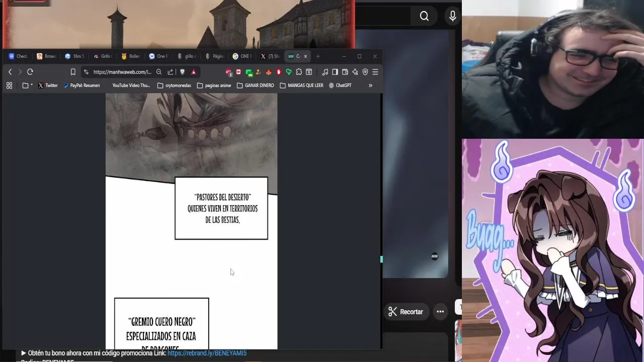644x362 pixels.
Task: Switch to the Google ONE tab
Action: [242, 56]
